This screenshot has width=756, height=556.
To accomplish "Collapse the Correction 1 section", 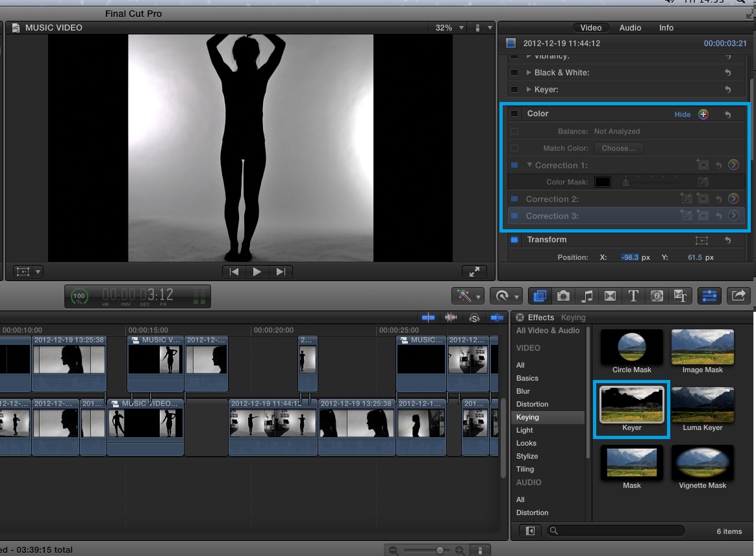I will coord(529,166).
